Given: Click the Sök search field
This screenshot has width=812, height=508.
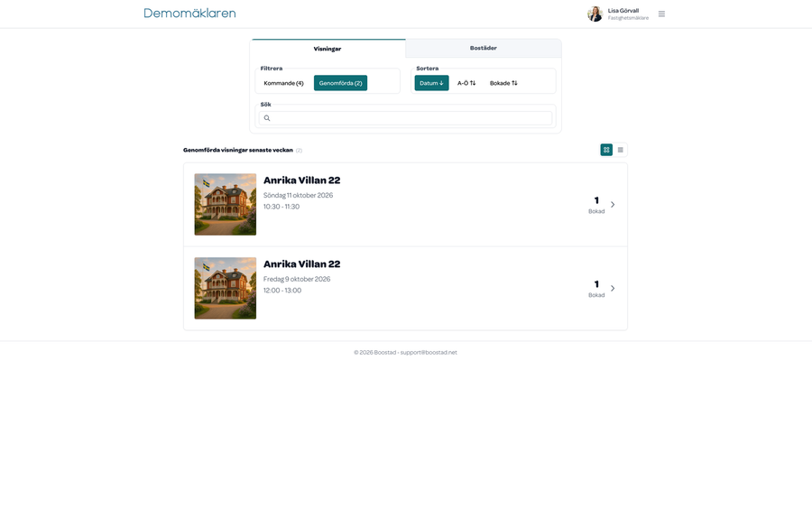Looking at the screenshot, I should point(405,118).
